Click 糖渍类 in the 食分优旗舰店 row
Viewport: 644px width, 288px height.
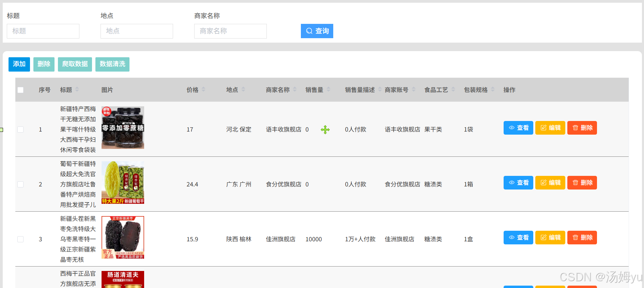pyautogui.click(x=433, y=184)
